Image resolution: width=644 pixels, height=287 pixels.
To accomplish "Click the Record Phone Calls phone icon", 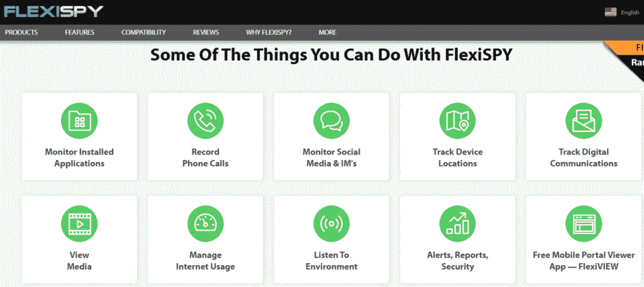I will coord(206,121).
